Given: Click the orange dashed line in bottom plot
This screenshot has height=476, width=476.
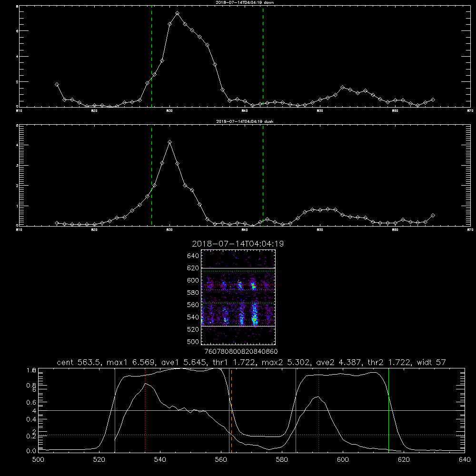Looking at the screenshot, I should tap(231, 410).
